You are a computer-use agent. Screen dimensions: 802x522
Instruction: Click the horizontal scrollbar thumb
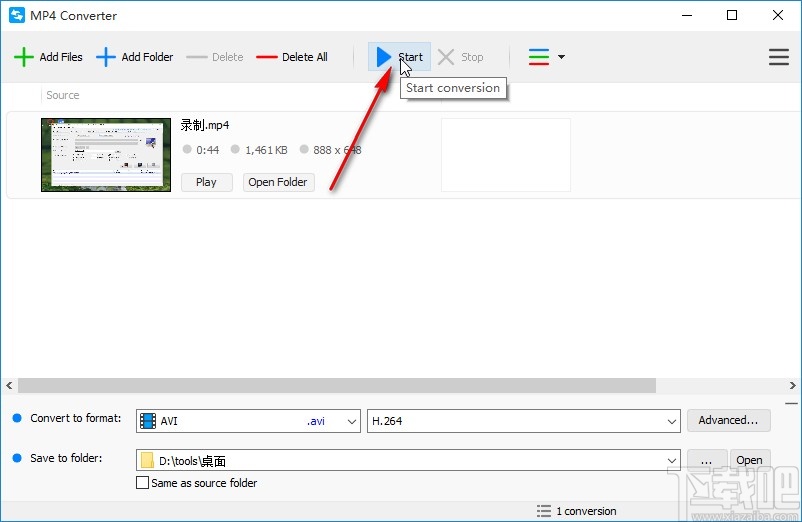click(337, 385)
